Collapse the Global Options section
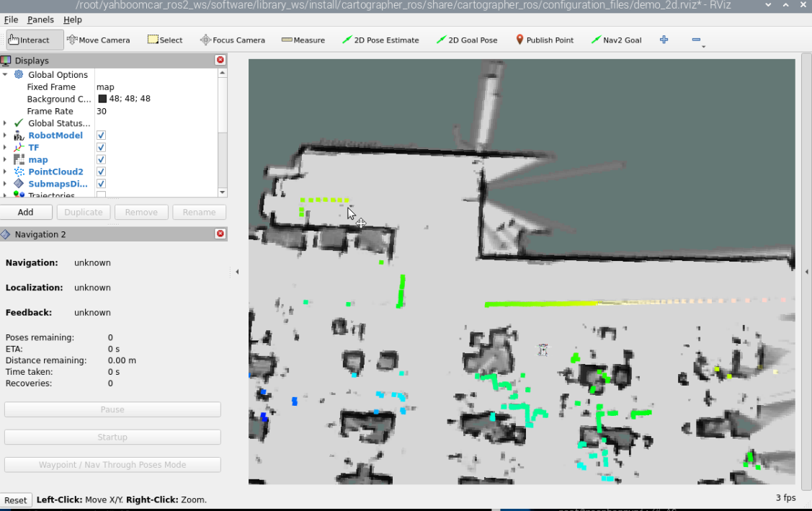The width and height of the screenshot is (812, 511). 5,74
